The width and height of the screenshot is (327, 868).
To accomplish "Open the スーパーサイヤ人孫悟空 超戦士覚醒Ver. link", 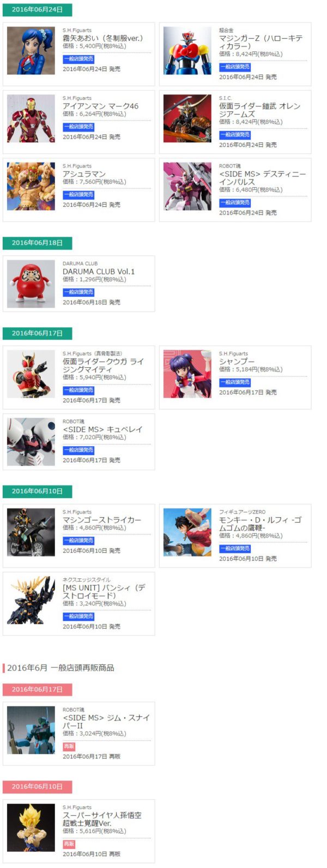I will click(x=102, y=819).
